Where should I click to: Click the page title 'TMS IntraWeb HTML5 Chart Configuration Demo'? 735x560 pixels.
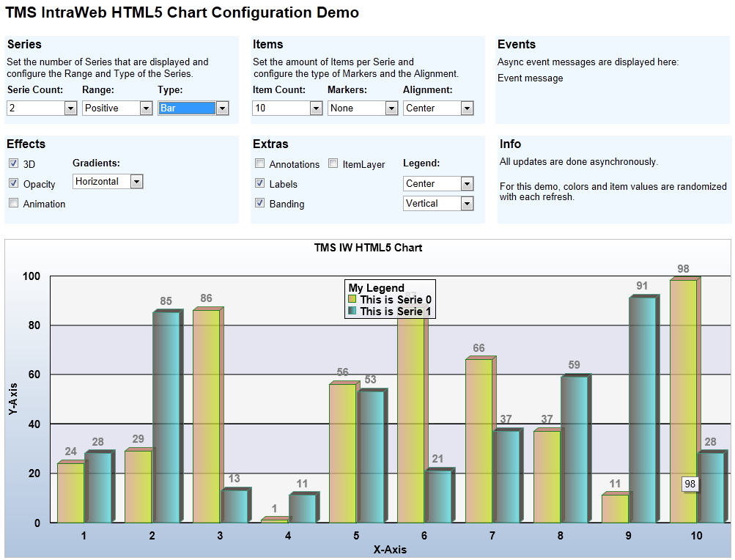[x=182, y=12]
